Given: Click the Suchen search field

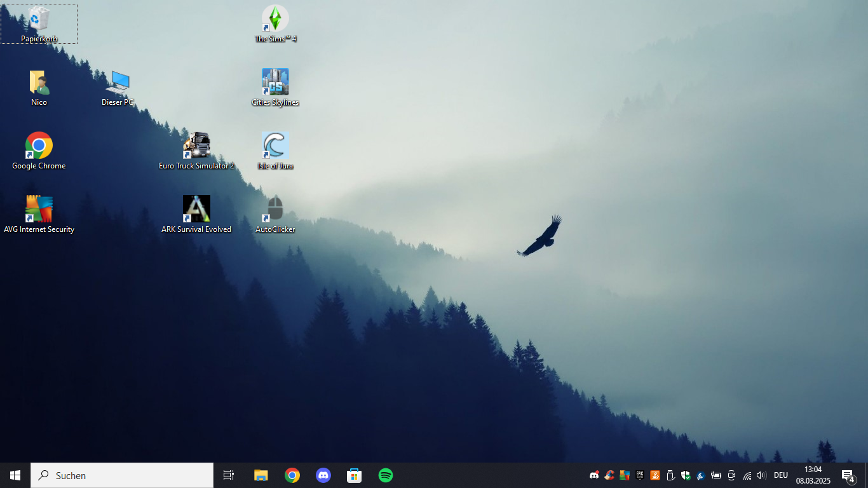Looking at the screenshot, I should (x=121, y=475).
